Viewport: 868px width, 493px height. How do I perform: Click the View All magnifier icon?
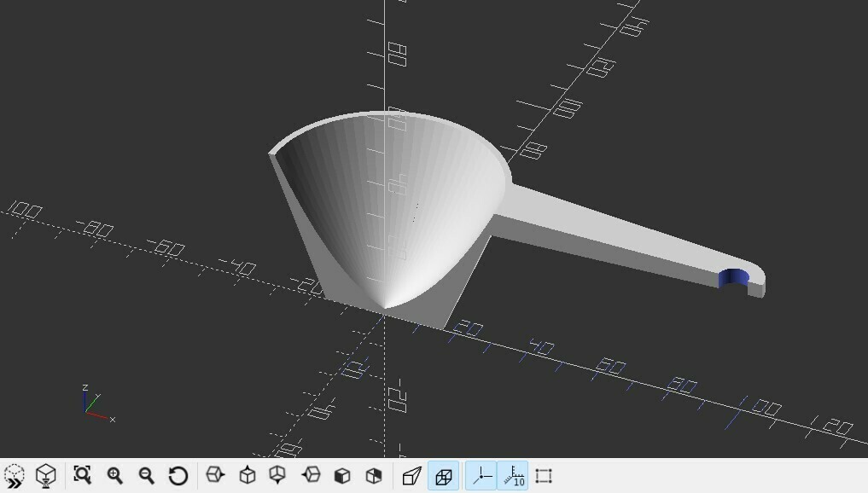click(x=83, y=475)
